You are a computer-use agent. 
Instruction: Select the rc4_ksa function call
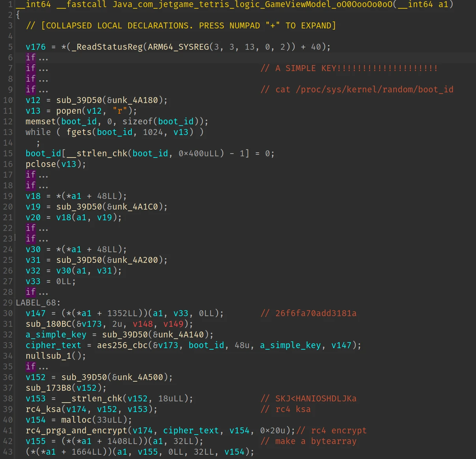43,409
